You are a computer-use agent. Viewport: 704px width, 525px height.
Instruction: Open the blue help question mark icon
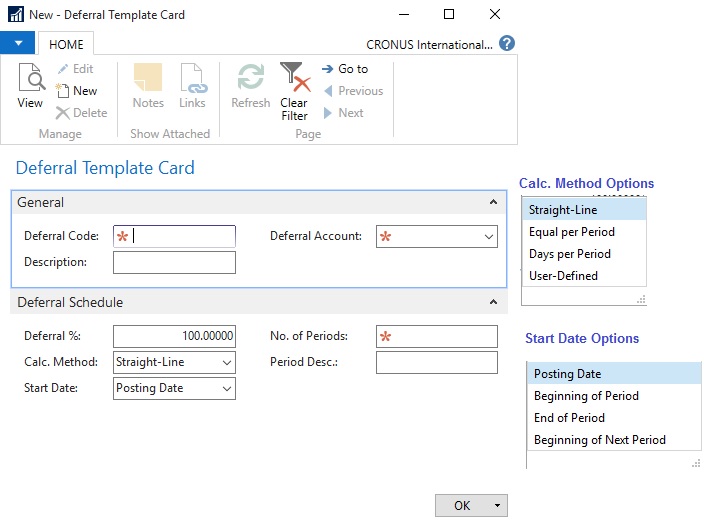(x=507, y=44)
